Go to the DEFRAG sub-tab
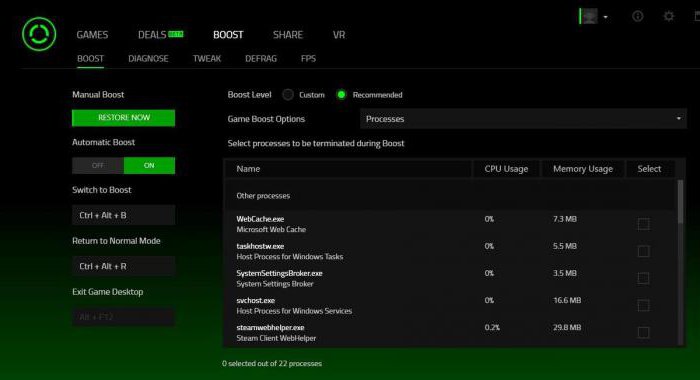The height and width of the screenshot is (380, 700). tap(261, 58)
